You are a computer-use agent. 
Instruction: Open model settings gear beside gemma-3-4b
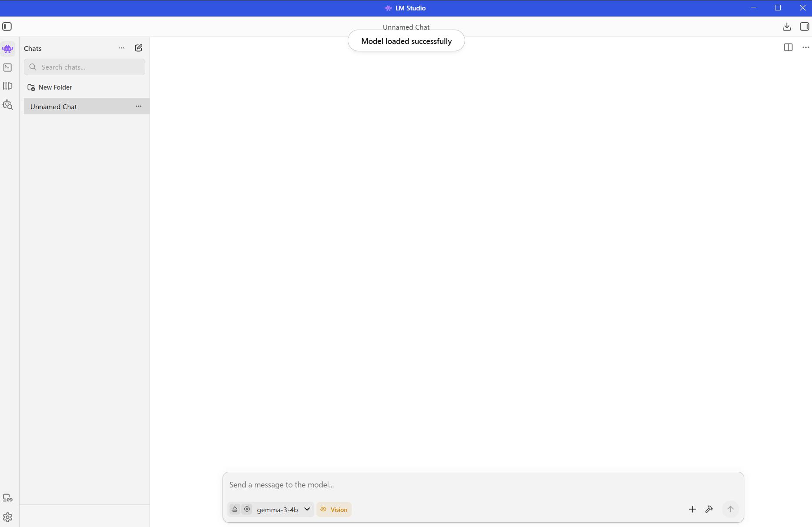247,509
